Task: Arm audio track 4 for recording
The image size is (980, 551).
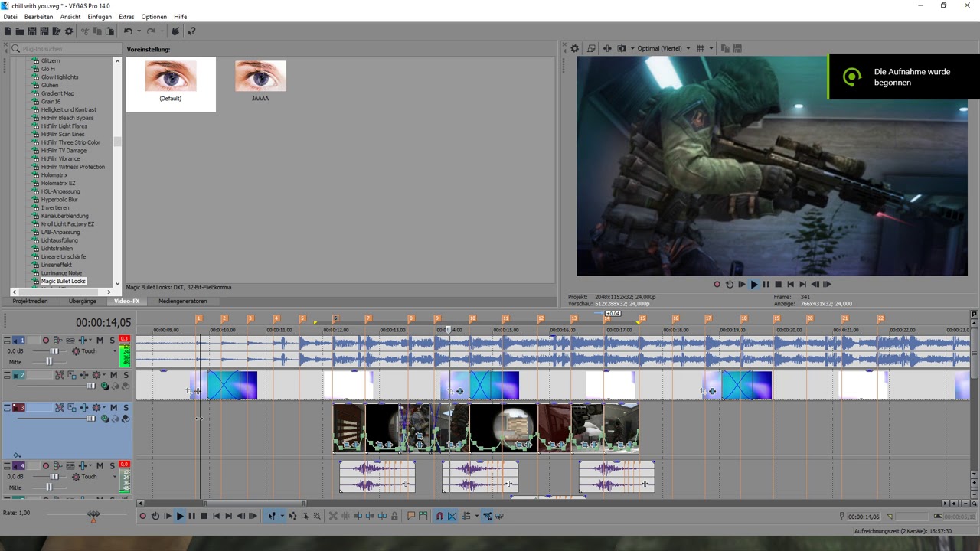Action: coord(46,466)
